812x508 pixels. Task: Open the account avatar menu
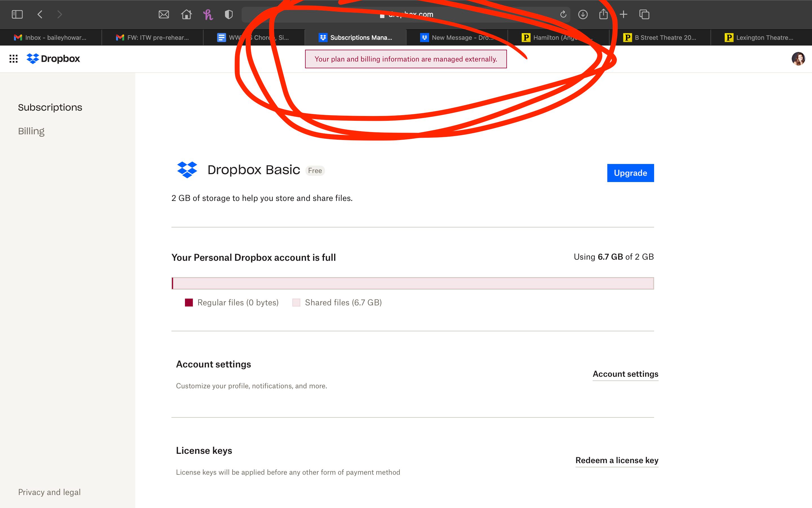pos(798,59)
